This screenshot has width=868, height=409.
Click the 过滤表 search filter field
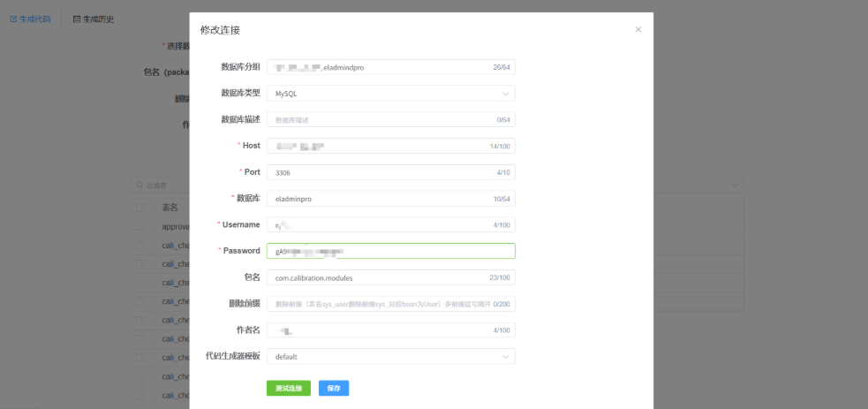pyautogui.click(x=160, y=186)
